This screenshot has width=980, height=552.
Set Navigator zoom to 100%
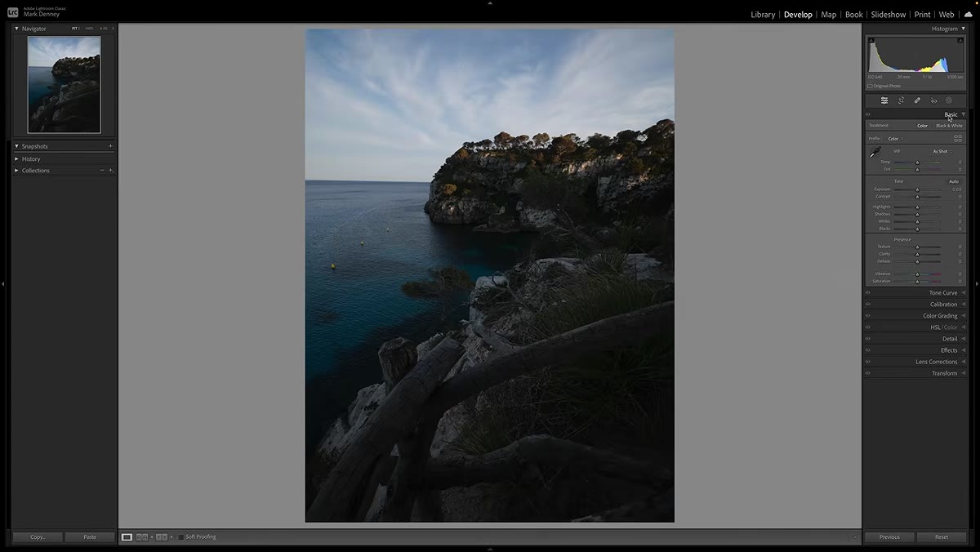tap(90, 29)
